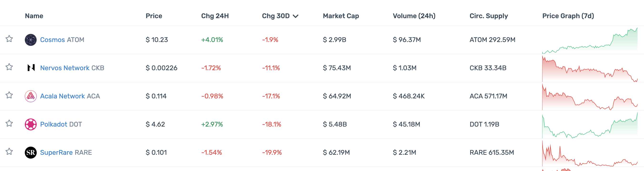Toggle the Polkadot watchlist star

9,123
